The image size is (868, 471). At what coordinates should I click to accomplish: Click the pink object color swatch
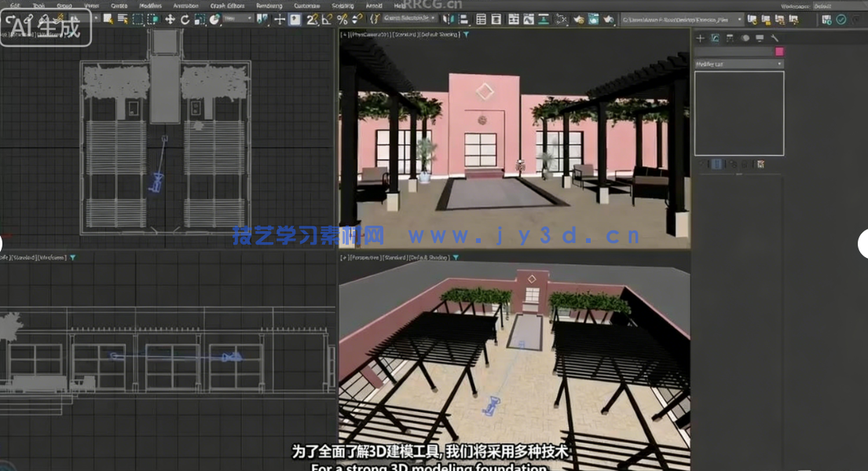[x=779, y=51]
